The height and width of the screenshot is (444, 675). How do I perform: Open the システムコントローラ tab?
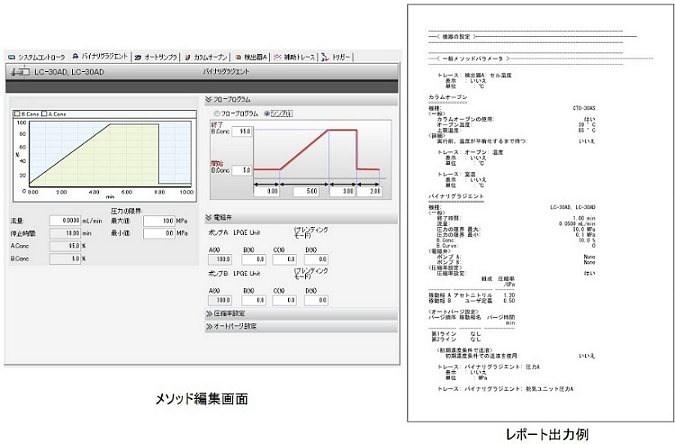[37, 57]
